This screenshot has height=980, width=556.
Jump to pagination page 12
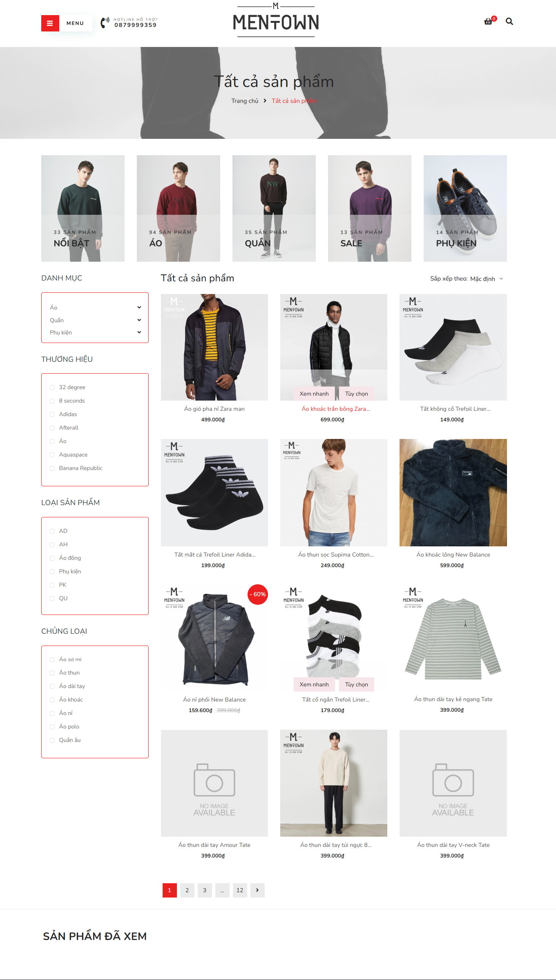[x=240, y=890]
